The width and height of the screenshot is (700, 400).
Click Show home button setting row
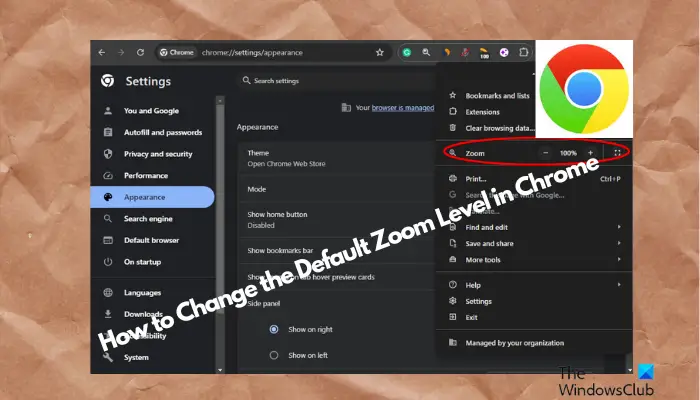337,220
